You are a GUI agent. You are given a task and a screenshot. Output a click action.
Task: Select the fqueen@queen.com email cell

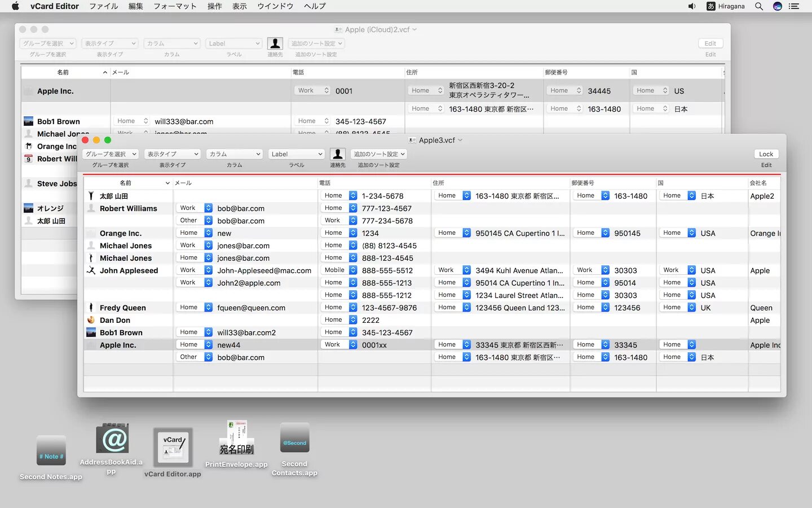pyautogui.click(x=251, y=308)
